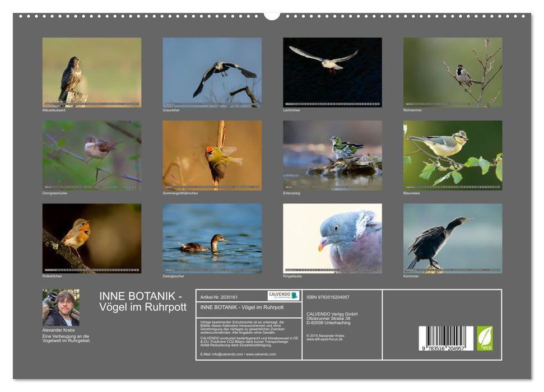The width and height of the screenshot is (544, 392).
Task: Select the Kormoran photo
Action: (453, 238)
